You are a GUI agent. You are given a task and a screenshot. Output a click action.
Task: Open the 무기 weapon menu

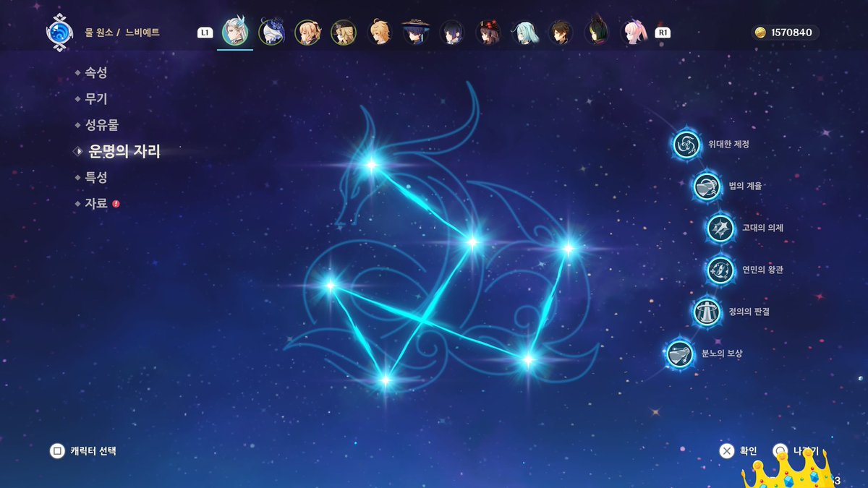[x=96, y=99]
